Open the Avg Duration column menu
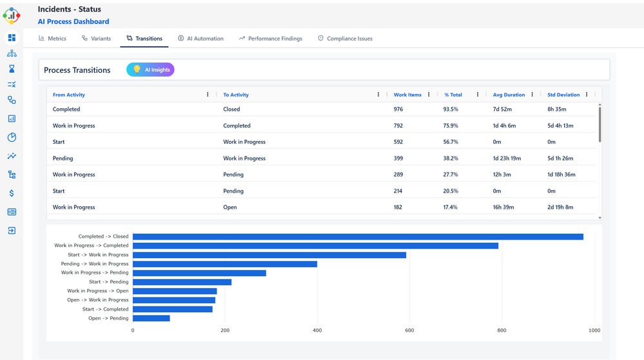 point(532,95)
